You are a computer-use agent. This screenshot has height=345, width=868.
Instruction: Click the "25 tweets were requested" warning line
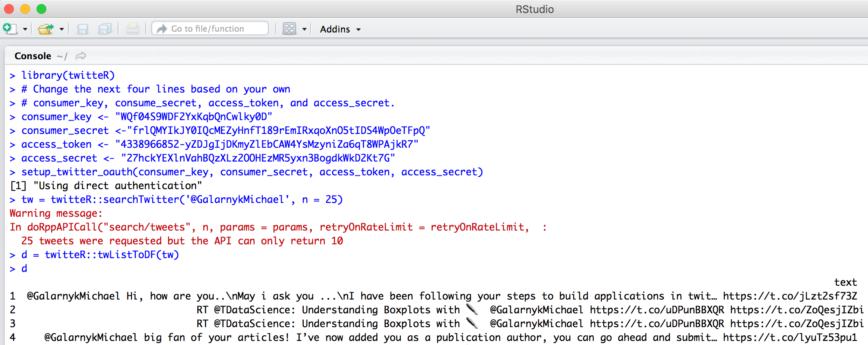182,241
